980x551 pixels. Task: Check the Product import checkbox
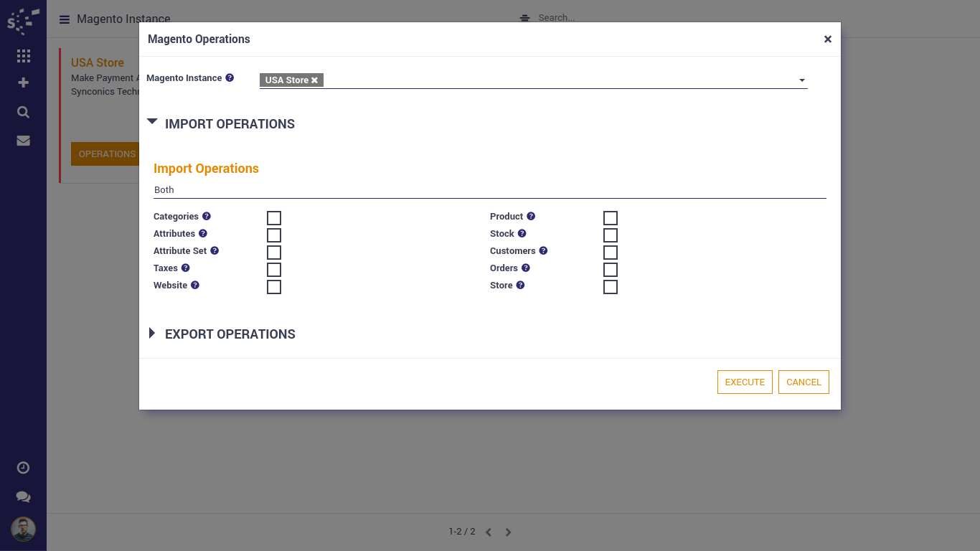tap(611, 218)
